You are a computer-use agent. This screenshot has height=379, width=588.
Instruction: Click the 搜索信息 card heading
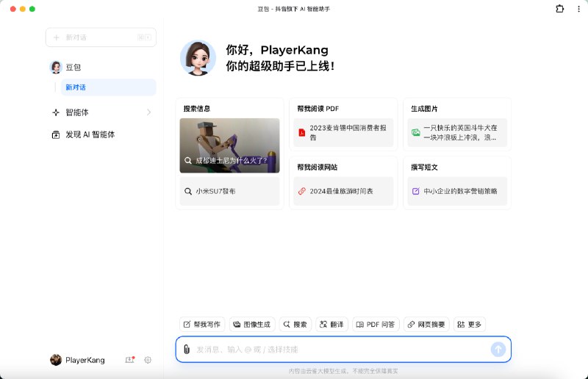click(x=197, y=109)
